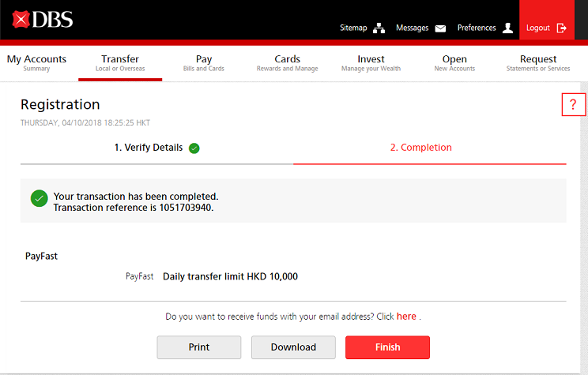The width and height of the screenshot is (588, 375).
Task: Open the My Accounts menu
Action: click(x=36, y=63)
